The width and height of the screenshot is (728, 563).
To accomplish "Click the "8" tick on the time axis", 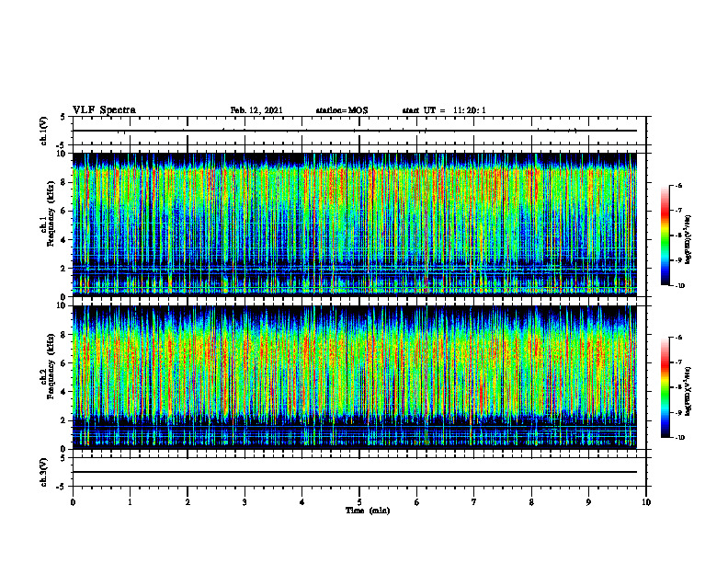I will [x=531, y=502].
